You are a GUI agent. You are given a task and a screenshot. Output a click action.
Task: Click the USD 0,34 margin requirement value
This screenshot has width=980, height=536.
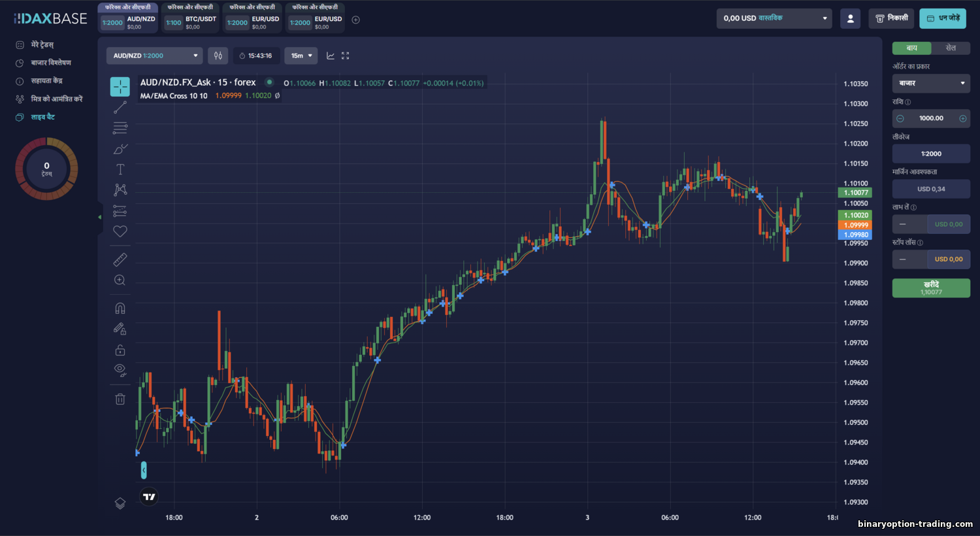(931, 189)
